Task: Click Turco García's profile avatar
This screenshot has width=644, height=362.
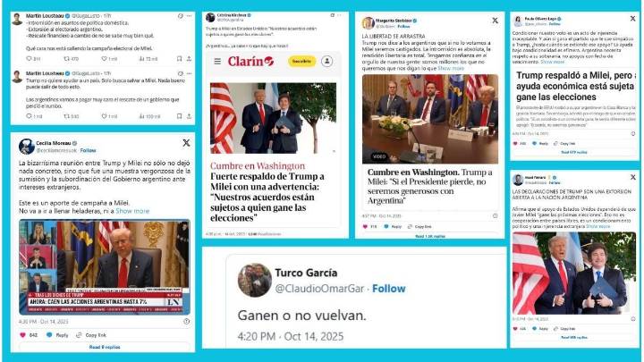Action: tap(255, 281)
